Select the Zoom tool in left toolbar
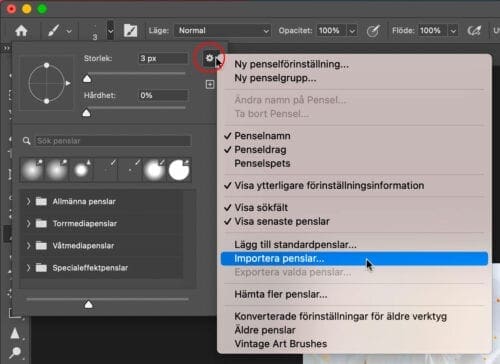Screen dimensions: 500x364 pos(15,352)
